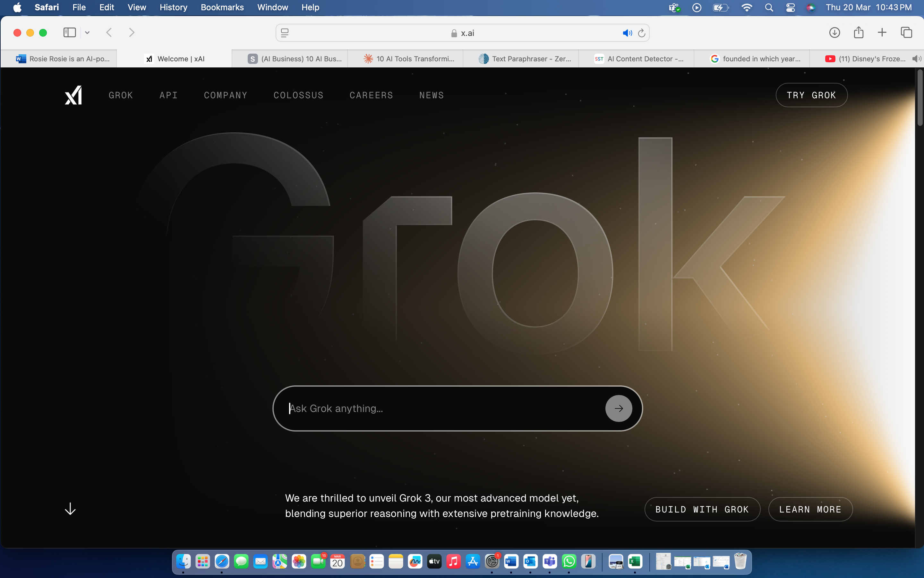Click the xAI logo in page header
The image size is (924, 578).
[x=73, y=95]
